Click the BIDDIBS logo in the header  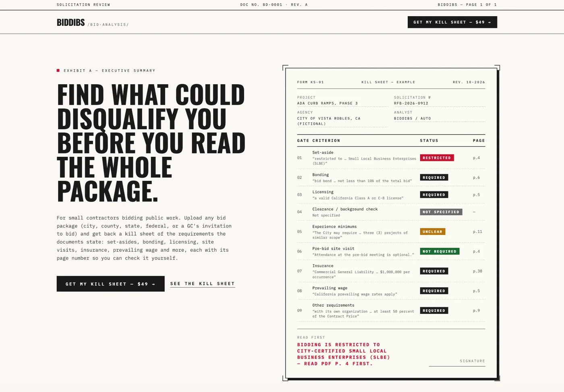(71, 23)
